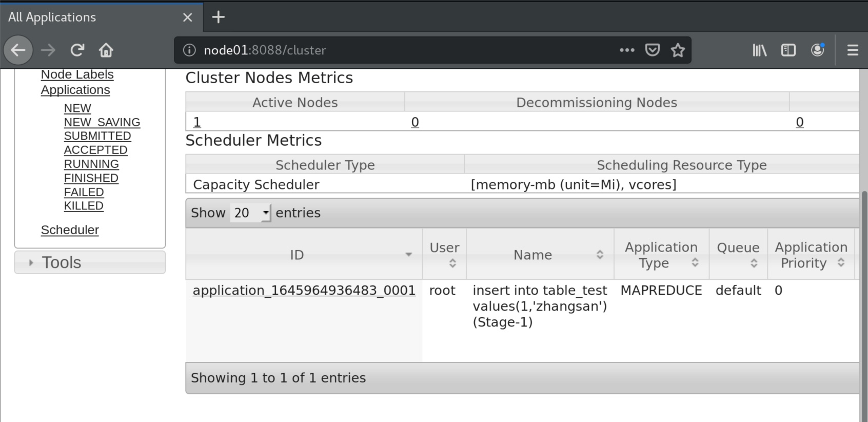Open the hamburger application menu
868x422 pixels.
(853, 50)
